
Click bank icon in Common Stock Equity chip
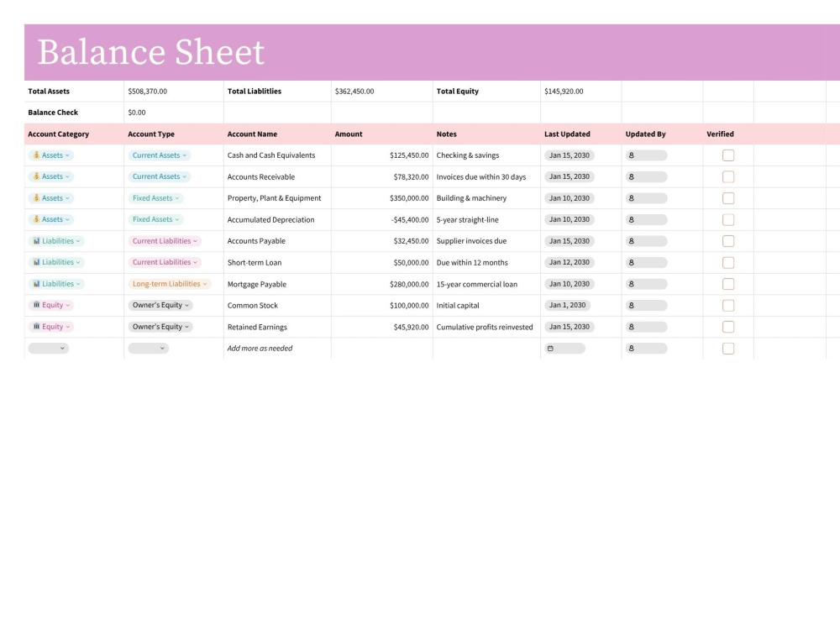tap(36, 304)
